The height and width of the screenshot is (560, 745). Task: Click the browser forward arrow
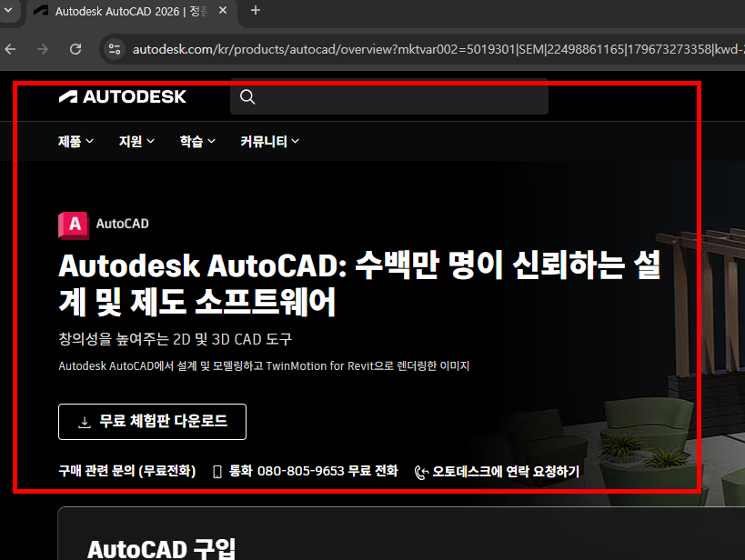pos(42,49)
